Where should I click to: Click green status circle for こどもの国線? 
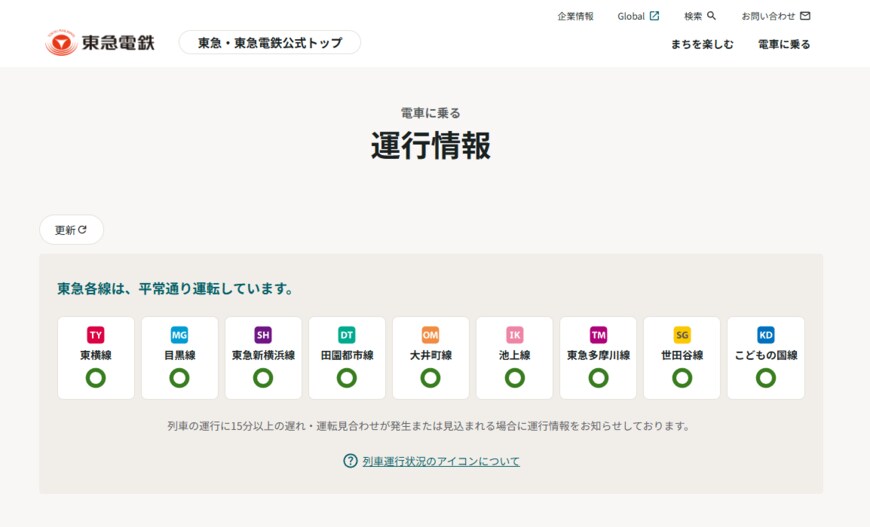[766, 378]
